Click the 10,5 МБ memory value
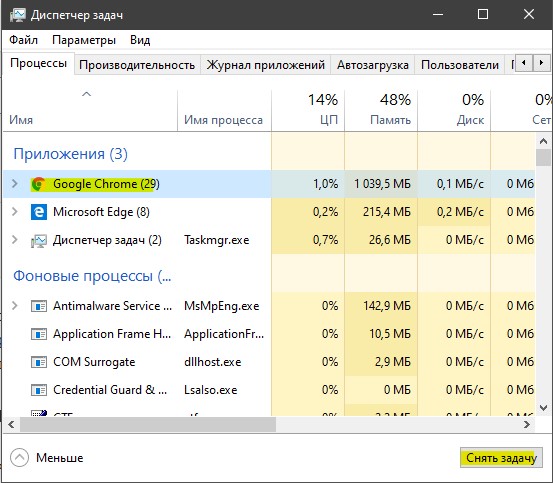 tap(390, 334)
